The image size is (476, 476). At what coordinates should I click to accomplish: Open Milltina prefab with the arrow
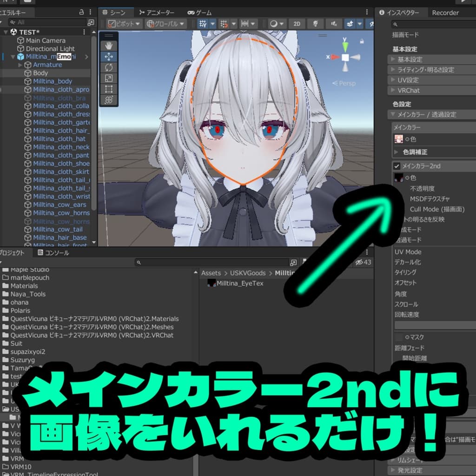pyautogui.click(x=86, y=57)
